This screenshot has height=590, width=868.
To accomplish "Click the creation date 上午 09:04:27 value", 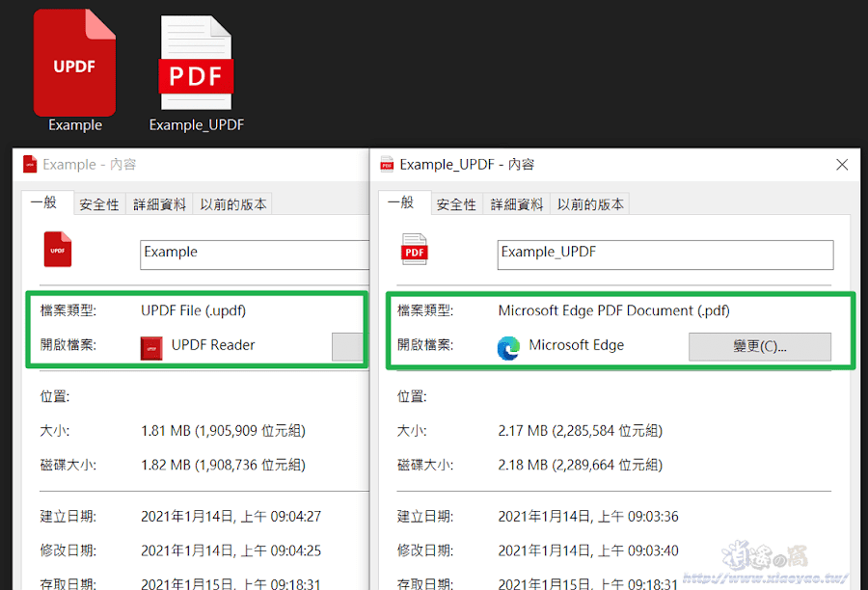I will coord(231,517).
